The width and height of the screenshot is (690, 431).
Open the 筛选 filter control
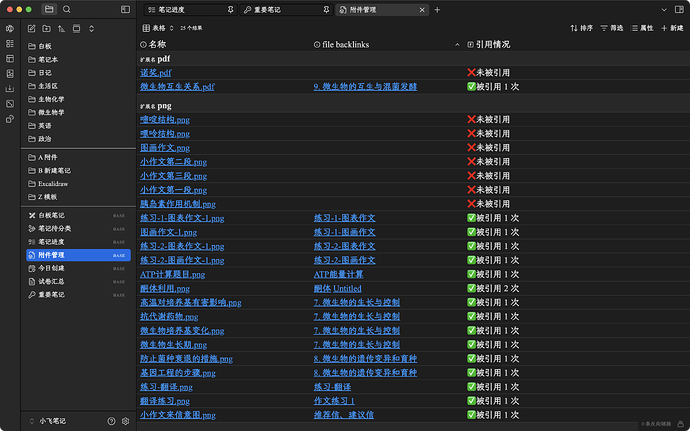(617, 28)
